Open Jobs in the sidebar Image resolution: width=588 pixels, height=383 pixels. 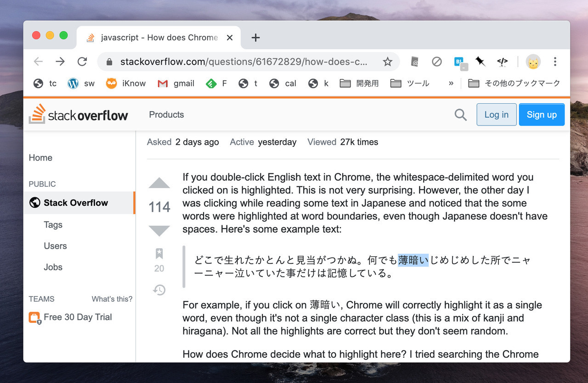[x=53, y=267]
